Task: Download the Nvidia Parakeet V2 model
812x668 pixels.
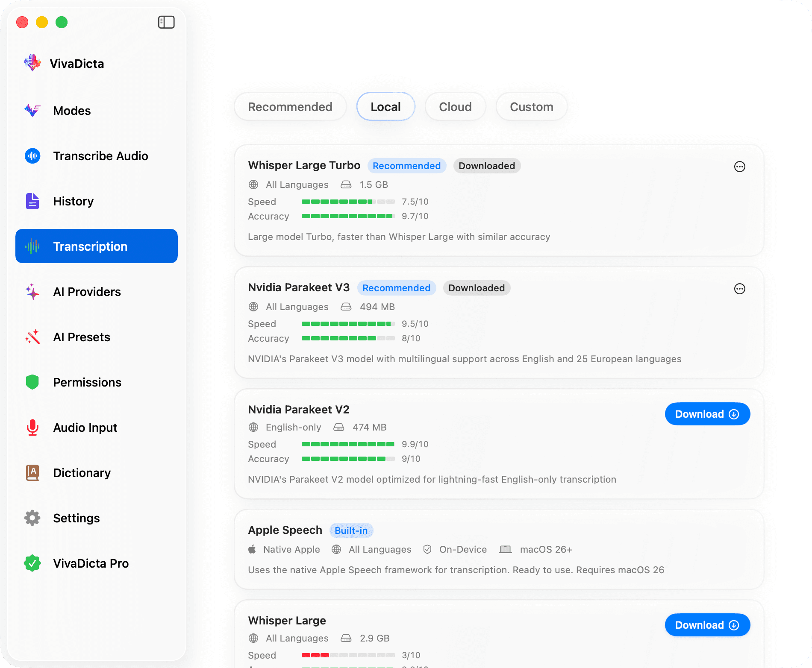Action: 707,414
